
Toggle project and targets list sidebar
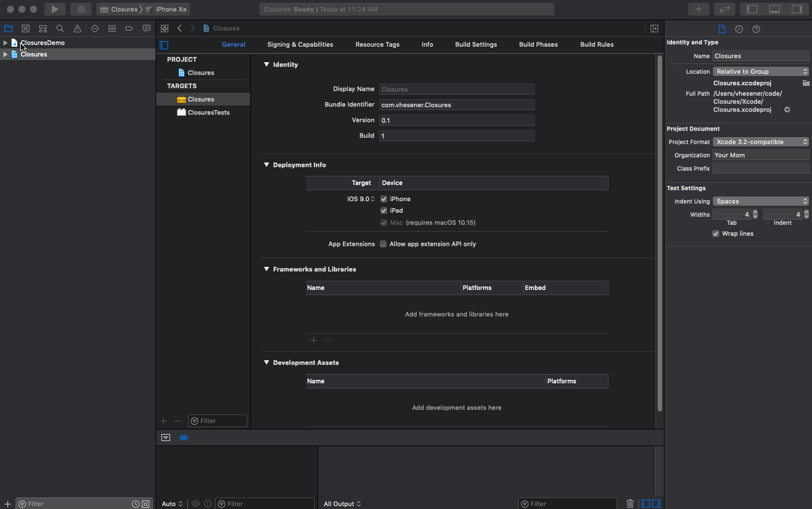[164, 45]
